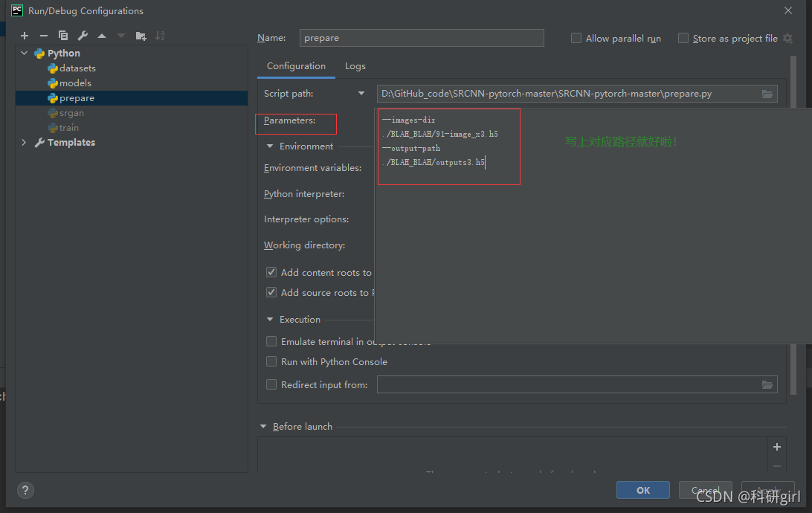Enable Store as project file
The height and width of the screenshot is (513, 812).
point(683,39)
